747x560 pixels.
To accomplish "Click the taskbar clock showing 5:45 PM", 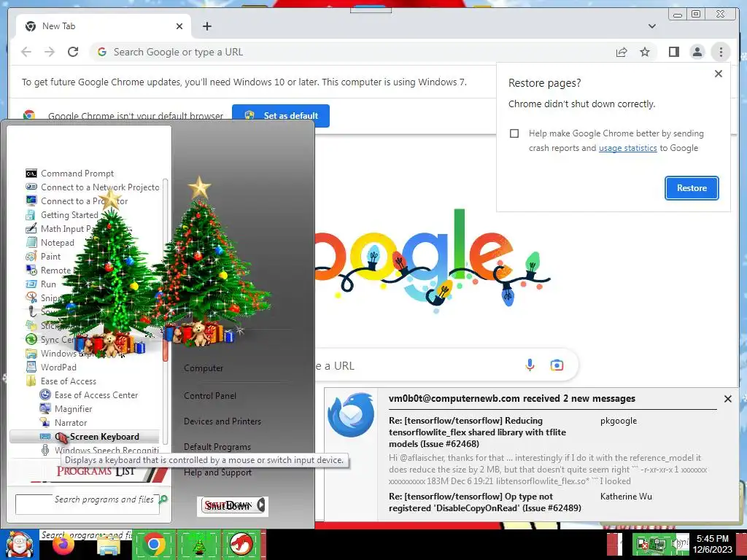I will click(x=712, y=544).
